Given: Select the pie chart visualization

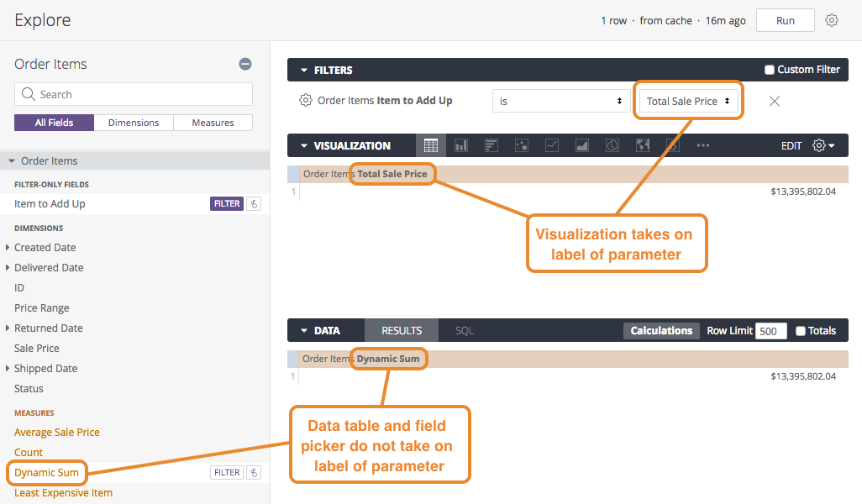Looking at the screenshot, I should tap(612, 145).
